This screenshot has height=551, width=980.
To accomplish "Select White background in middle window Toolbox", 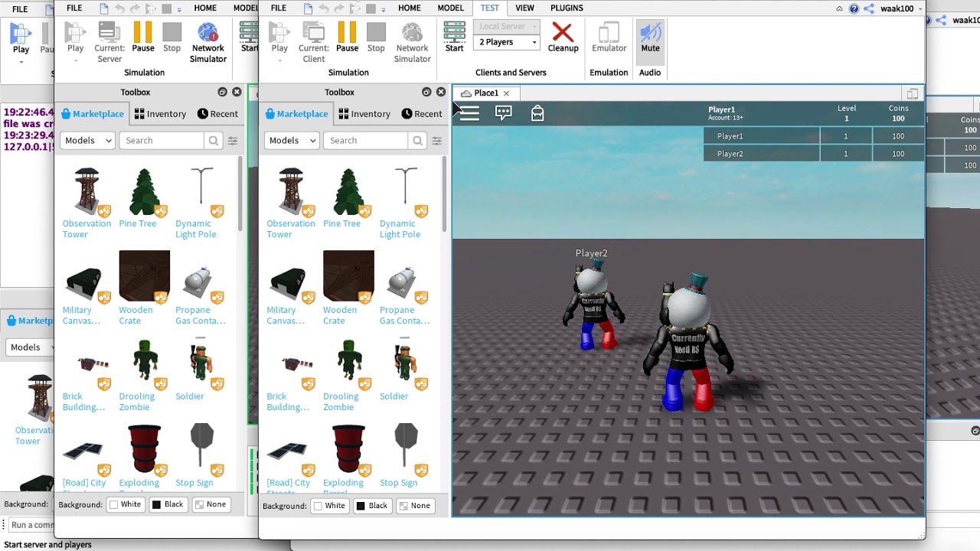I will point(125,504).
